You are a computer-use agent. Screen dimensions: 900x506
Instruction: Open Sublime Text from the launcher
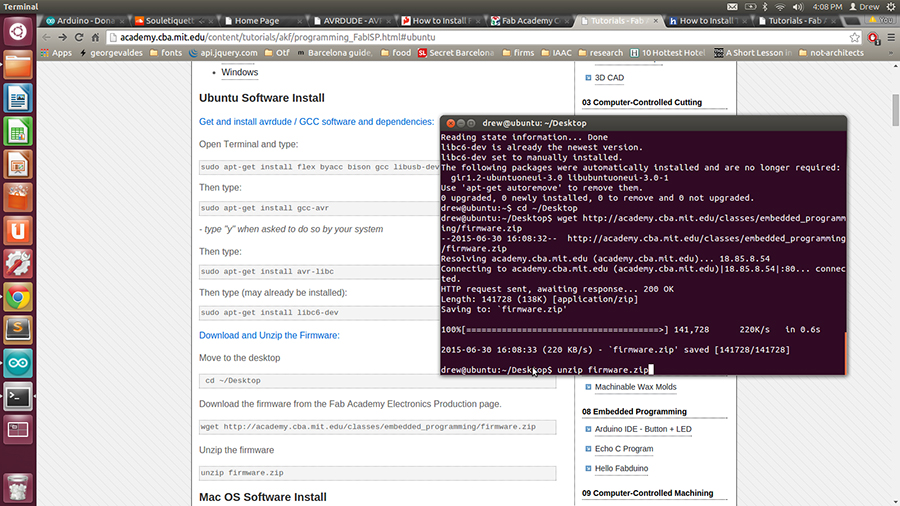[18, 330]
